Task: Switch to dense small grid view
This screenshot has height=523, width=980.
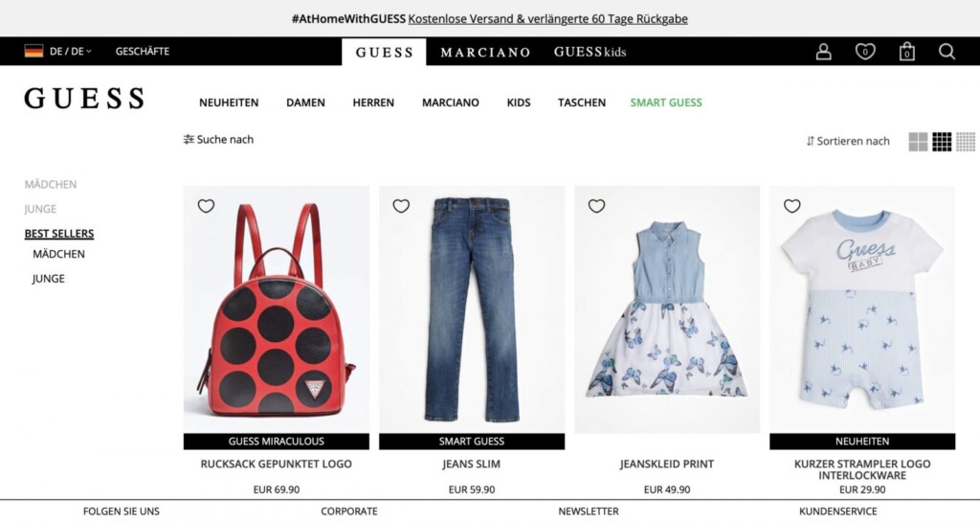Action: point(966,142)
